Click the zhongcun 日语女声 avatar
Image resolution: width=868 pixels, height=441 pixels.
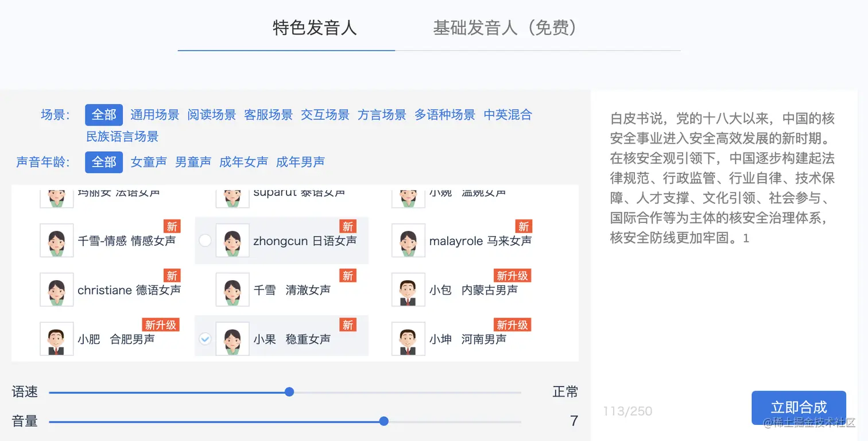tap(232, 241)
